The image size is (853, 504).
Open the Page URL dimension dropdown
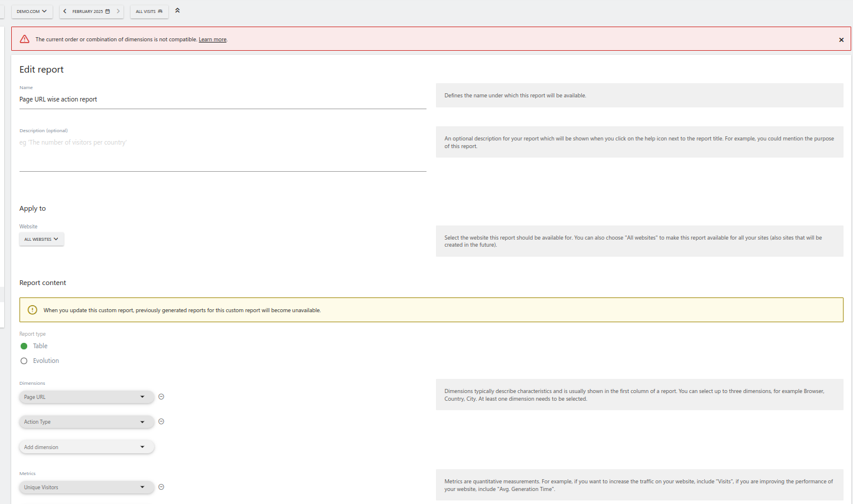point(86,397)
